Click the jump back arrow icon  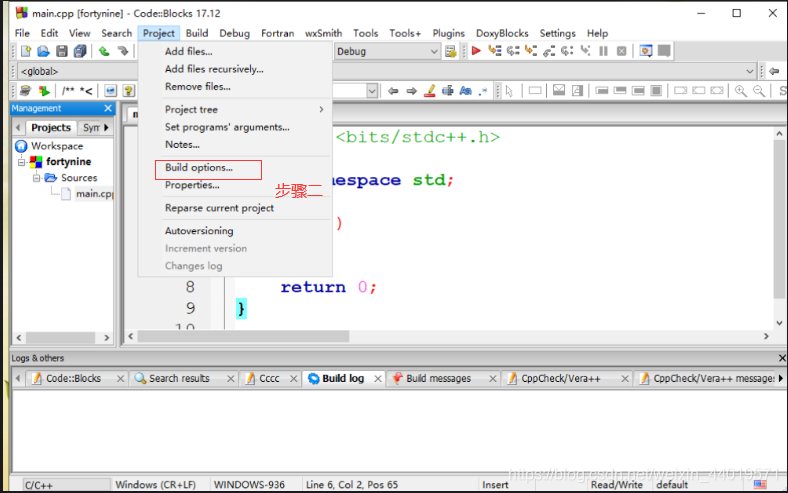[774, 71]
